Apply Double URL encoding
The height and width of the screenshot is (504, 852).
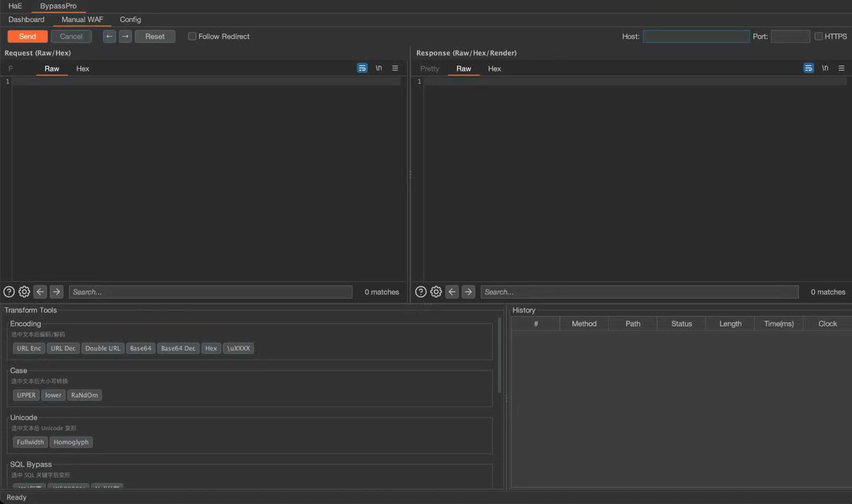tap(103, 349)
